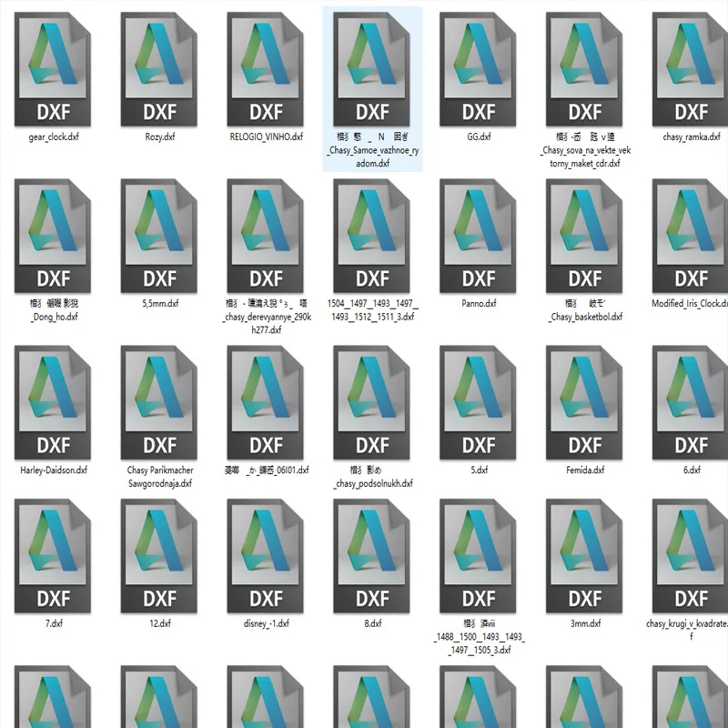Screen dimensions: 728x728
Task: Select the 1504_1497_1493 DXF file icon
Action: point(371,236)
